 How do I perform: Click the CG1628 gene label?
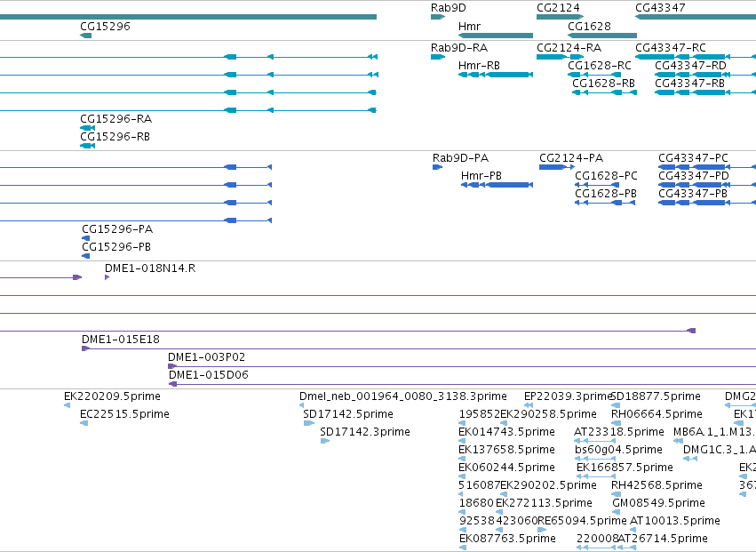pos(589,26)
